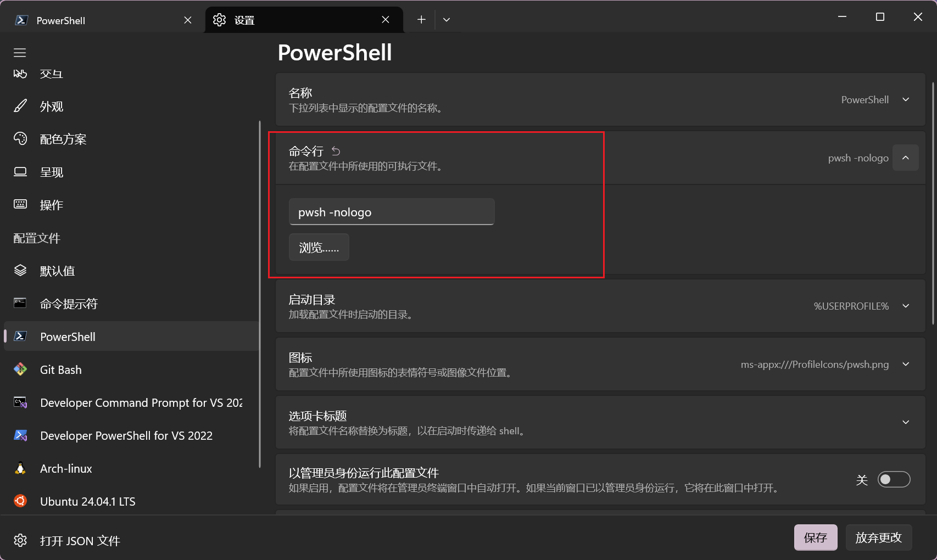Image resolution: width=937 pixels, height=560 pixels.
Task: Click the 配置文件 section header
Action: (x=37, y=238)
